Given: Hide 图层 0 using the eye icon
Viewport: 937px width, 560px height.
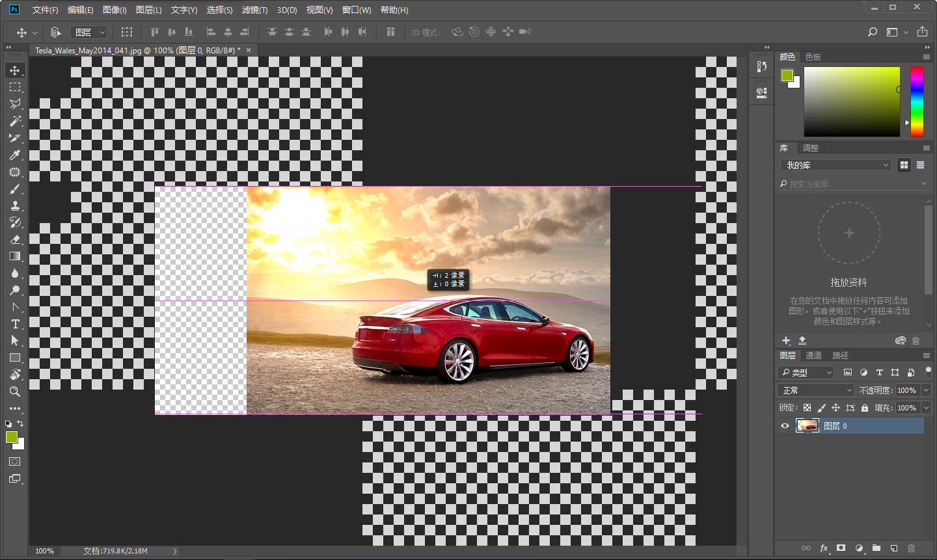Looking at the screenshot, I should 785,426.
